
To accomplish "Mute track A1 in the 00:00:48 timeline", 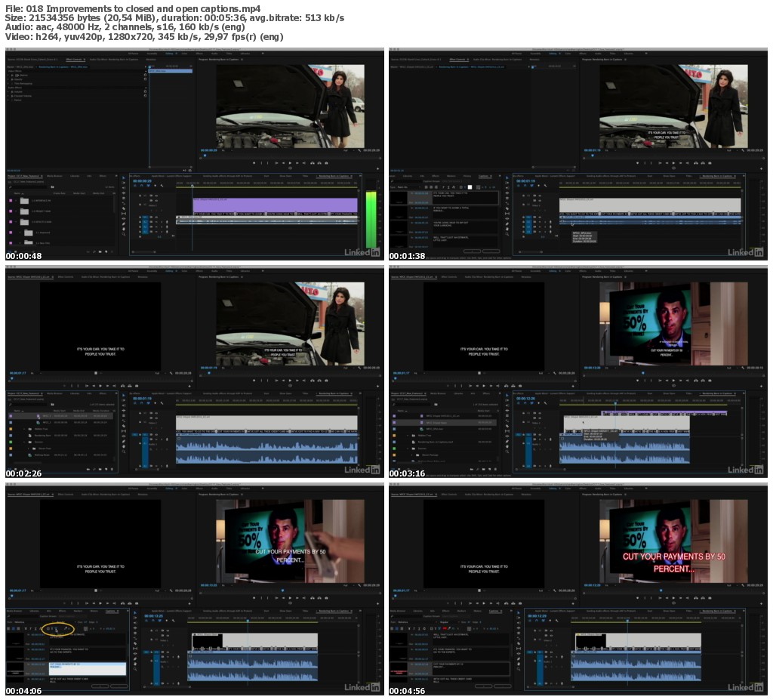I will [x=156, y=222].
